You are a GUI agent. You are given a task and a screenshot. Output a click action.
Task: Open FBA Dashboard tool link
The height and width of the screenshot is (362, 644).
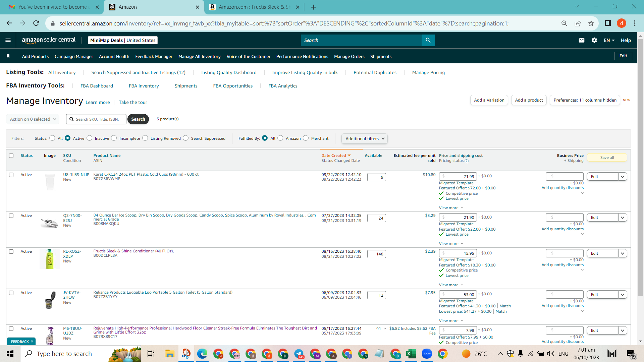[x=97, y=86]
